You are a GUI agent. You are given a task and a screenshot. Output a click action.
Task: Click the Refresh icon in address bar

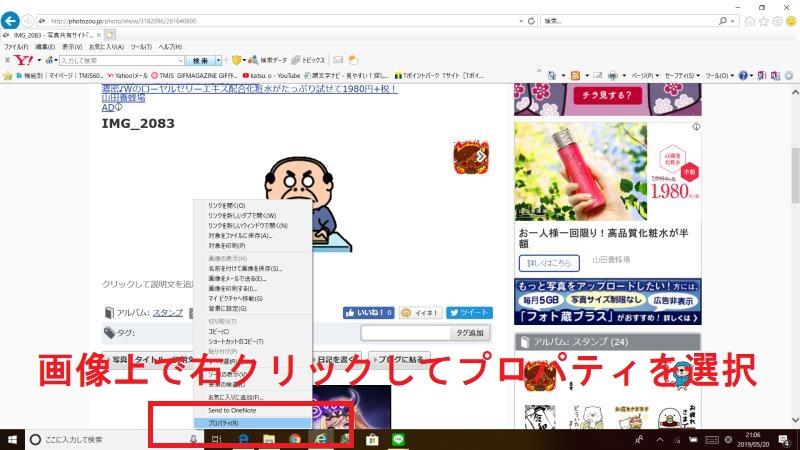coord(531,21)
